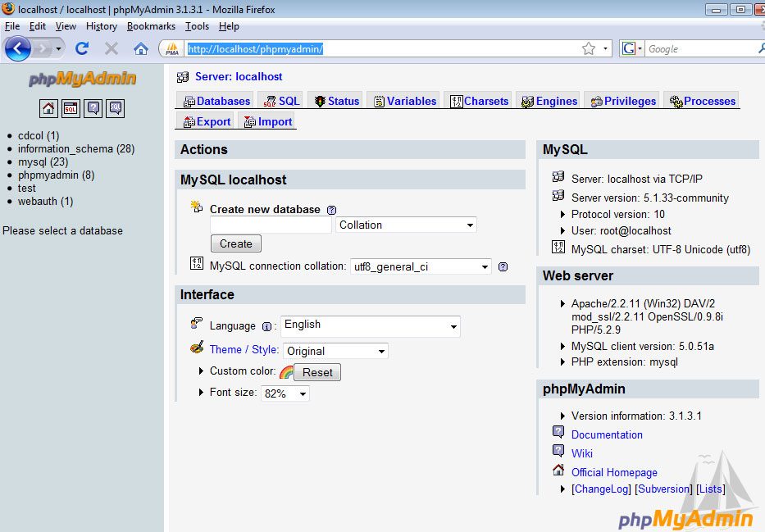Click the Reset custom color button
This screenshot has height=532, width=765.
click(x=317, y=372)
